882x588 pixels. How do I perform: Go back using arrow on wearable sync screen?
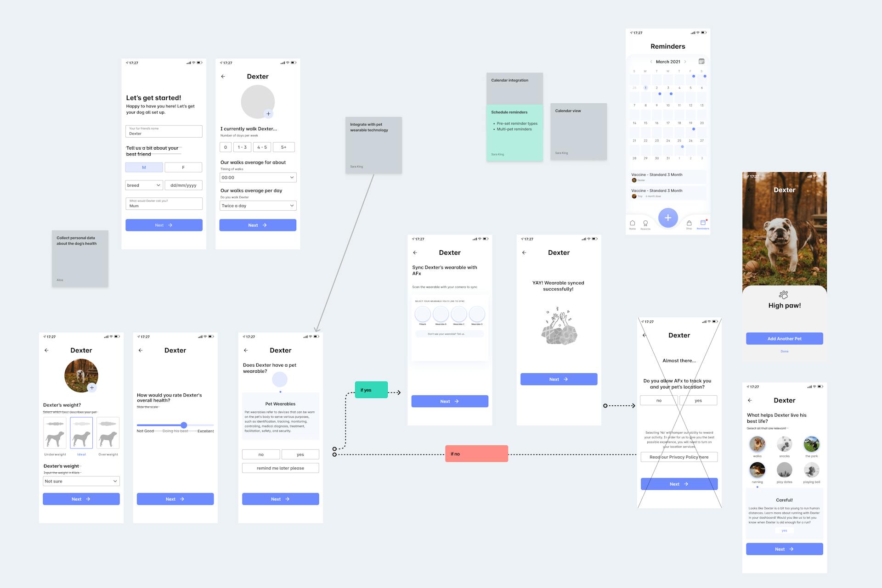coord(415,253)
